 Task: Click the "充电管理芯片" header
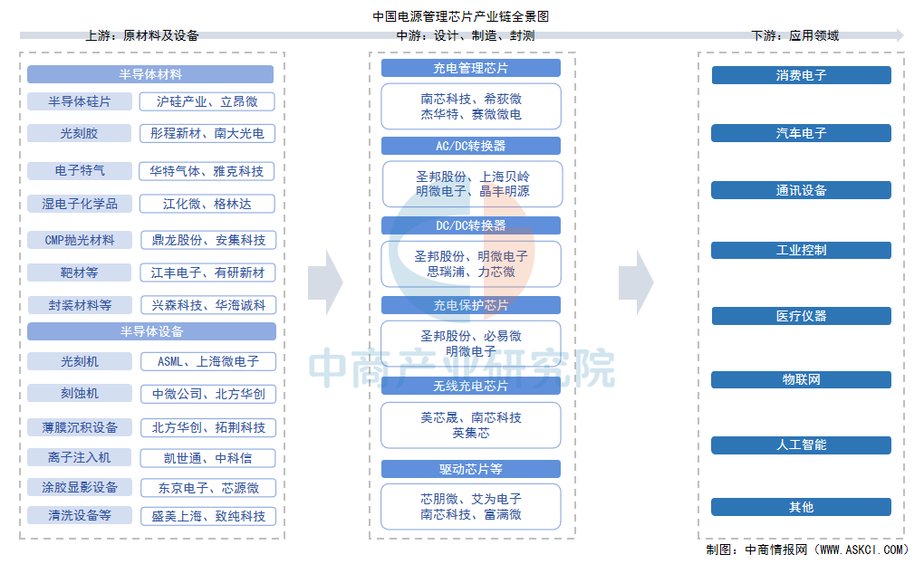[471, 68]
